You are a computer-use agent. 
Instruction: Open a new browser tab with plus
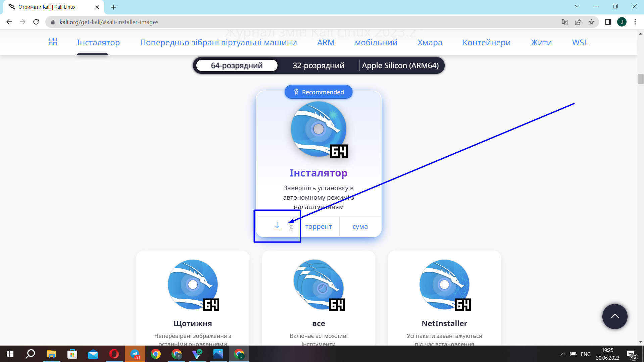[113, 7]
